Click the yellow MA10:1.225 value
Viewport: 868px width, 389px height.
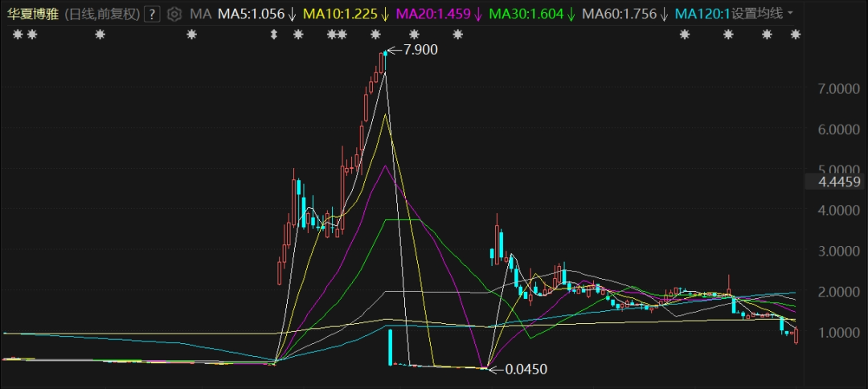pos(340,14)
